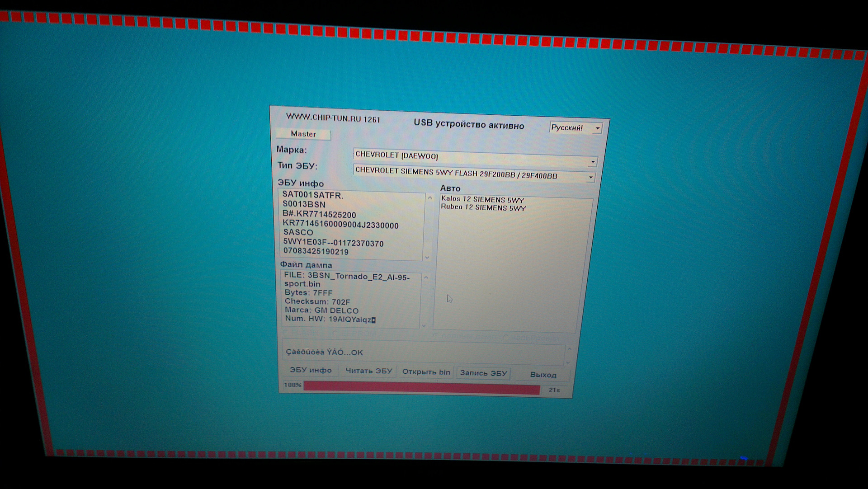Click the WWW.CHIP-TUN.RU title text

point(333,118)
